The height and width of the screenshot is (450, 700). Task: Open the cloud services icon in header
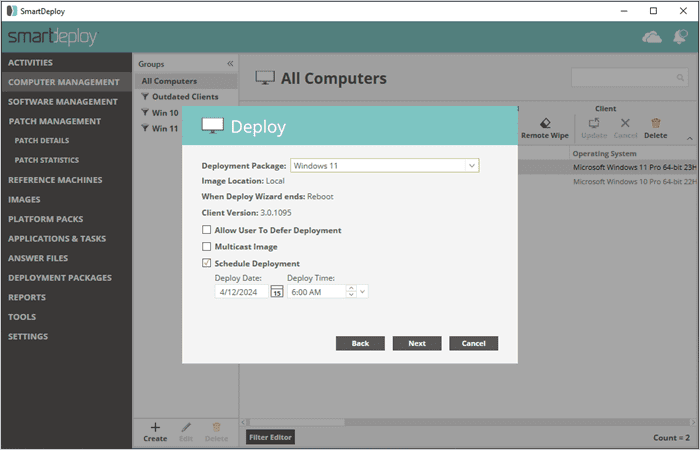click(652, 37)
